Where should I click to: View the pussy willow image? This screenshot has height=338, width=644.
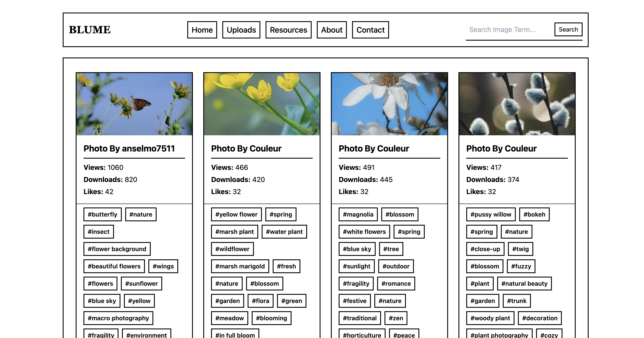517,104
